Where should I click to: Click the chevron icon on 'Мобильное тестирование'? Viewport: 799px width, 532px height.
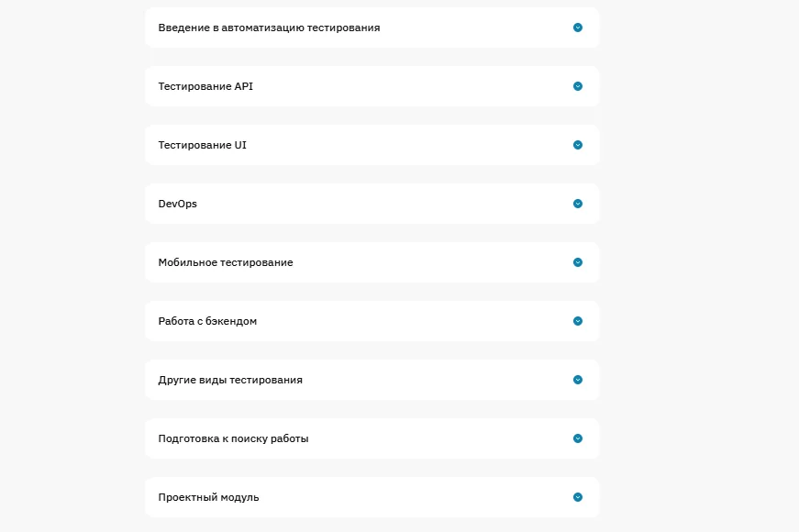click(577, 261)
